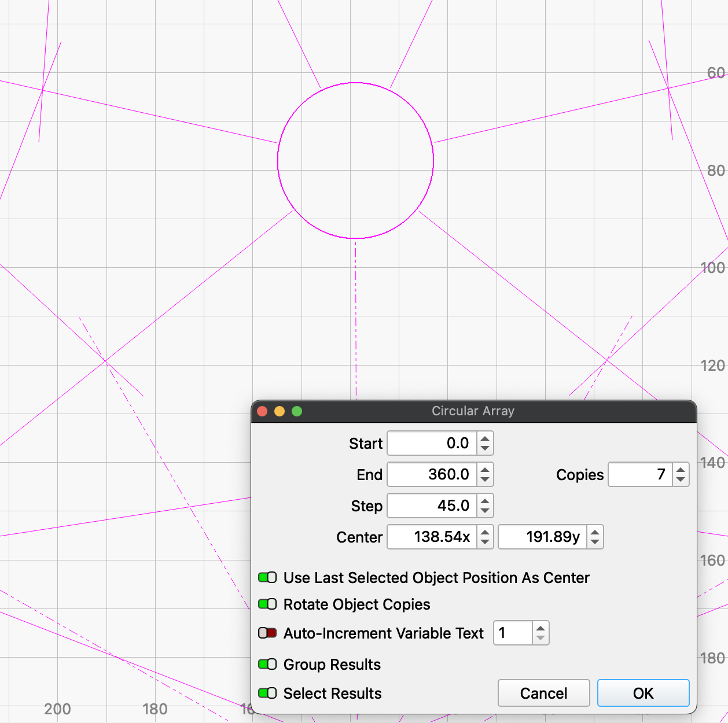Increment the Step value using up arrow
Screen dimensions: 728x723
(x=485, y=501)
